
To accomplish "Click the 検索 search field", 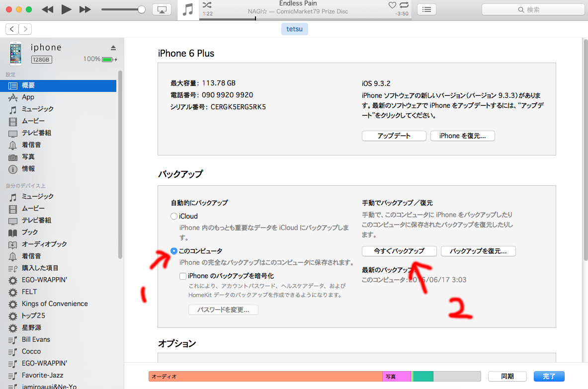I will (532, 9).
